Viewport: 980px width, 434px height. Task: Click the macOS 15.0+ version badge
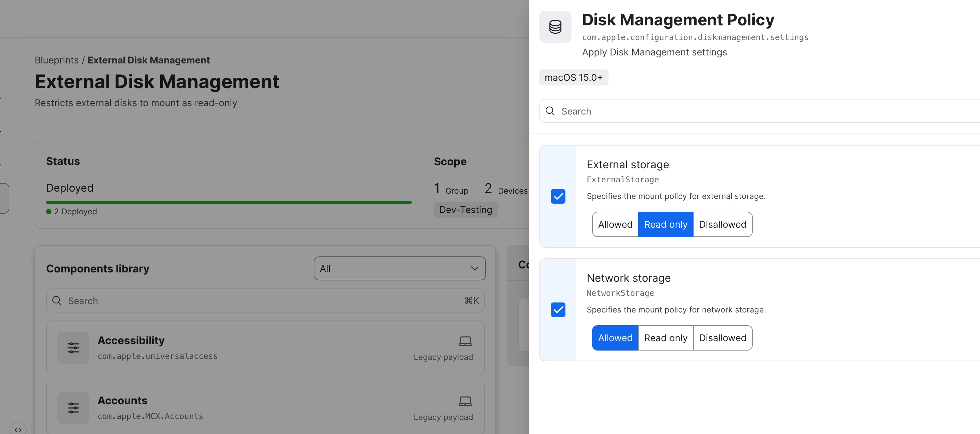click(573, 77)
